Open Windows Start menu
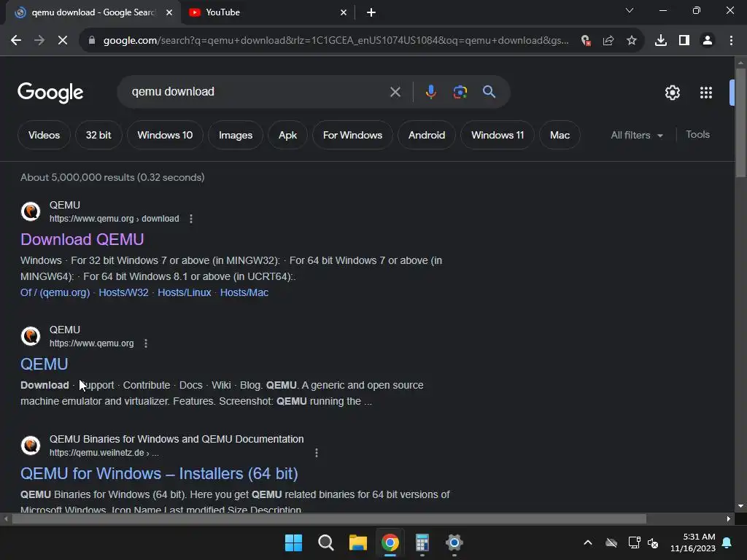This screenshot has height=560, width=747. click(x=293, y=542)
